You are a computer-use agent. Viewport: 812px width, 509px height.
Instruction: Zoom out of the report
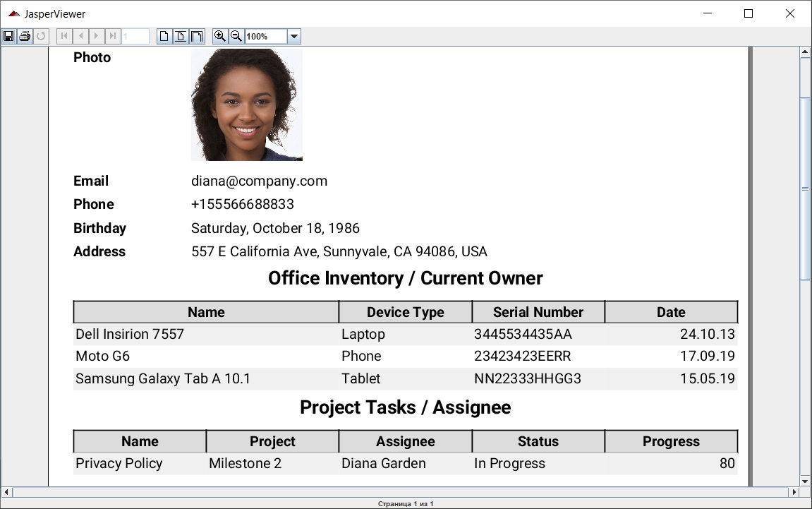[x=236, y=36]
